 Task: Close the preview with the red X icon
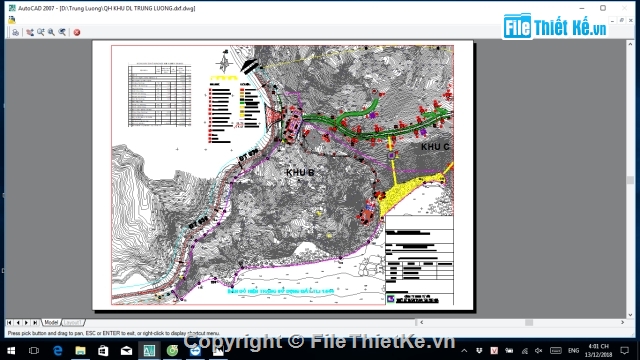77,32
